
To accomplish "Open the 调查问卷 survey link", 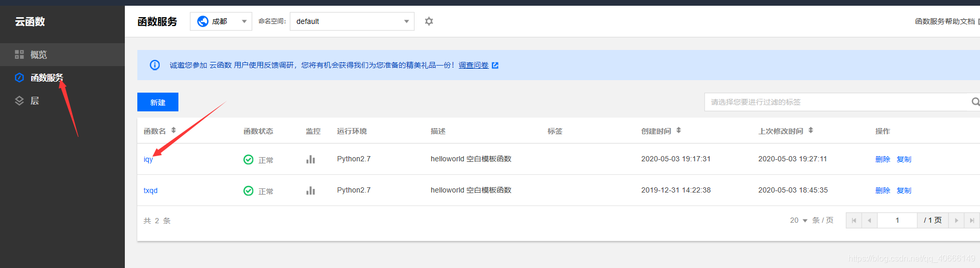I will 473,65.
